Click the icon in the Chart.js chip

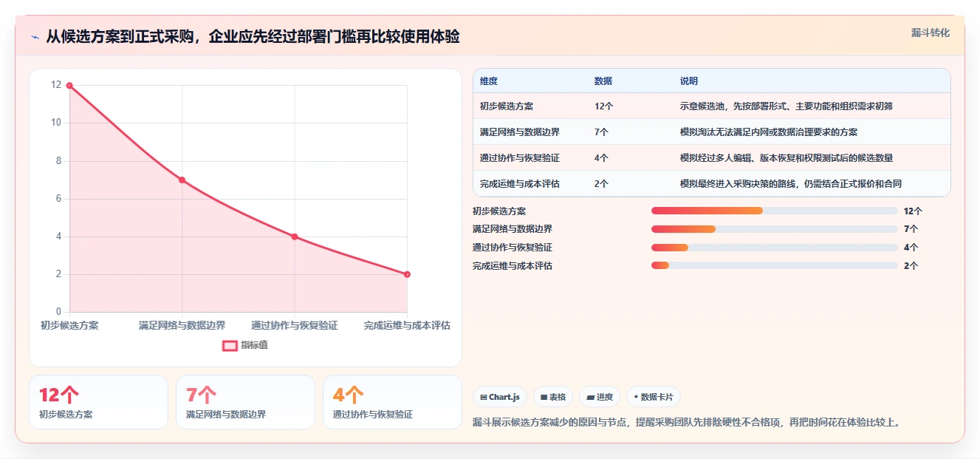click(x=484, y=397)
